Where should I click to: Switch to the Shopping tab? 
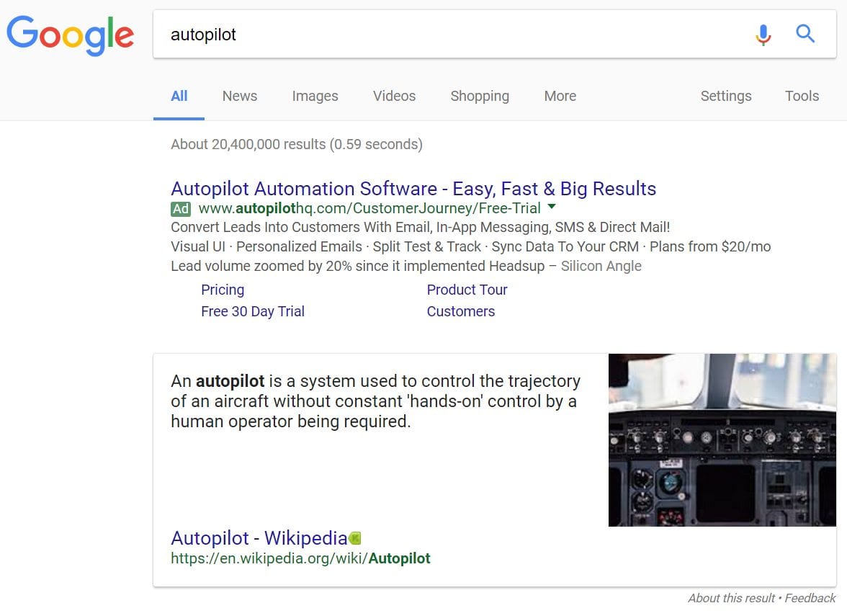[x=480, y=97]
